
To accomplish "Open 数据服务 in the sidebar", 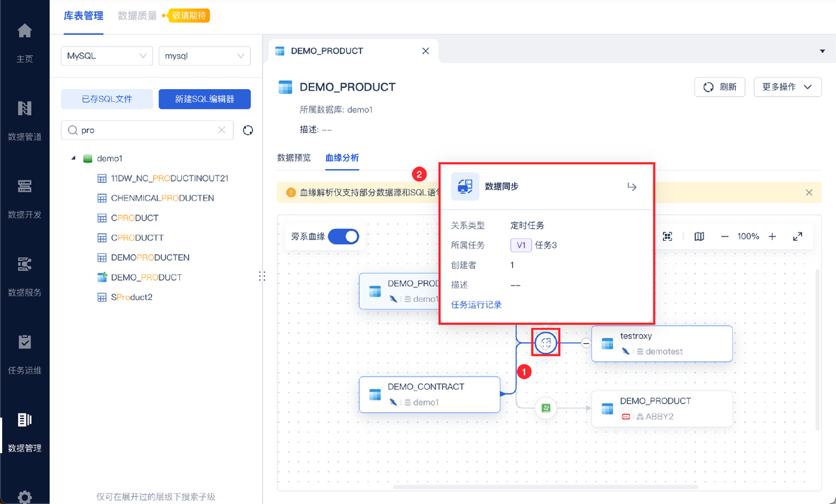I will click(x=24, y=275).
